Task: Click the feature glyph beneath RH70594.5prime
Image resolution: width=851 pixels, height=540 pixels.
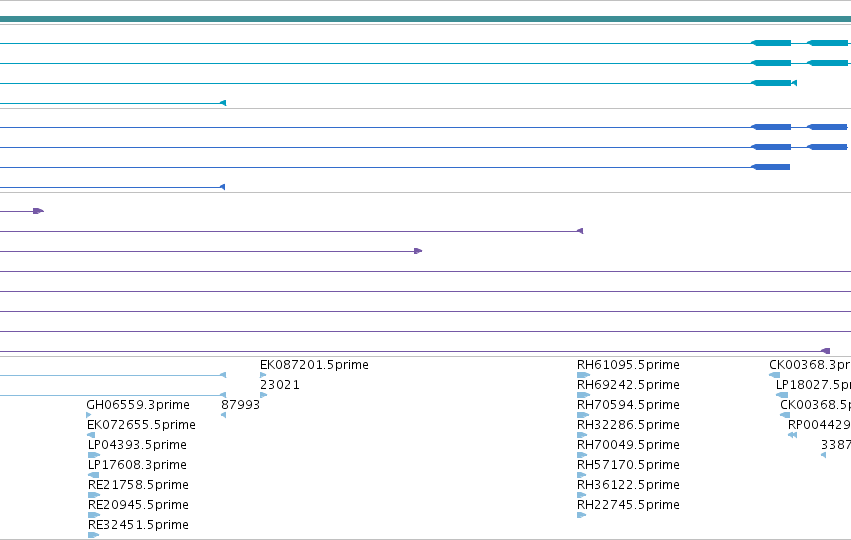Action: pyautogui.click(x=583, y=415)
